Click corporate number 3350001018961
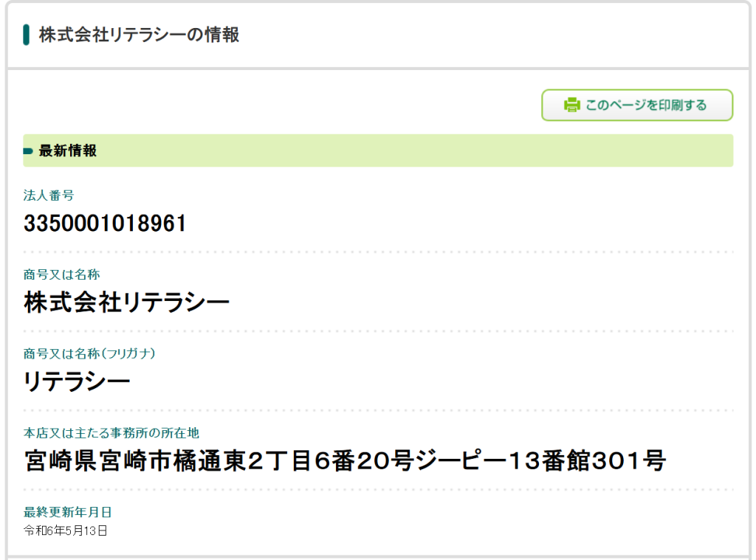 pos(105,224)
